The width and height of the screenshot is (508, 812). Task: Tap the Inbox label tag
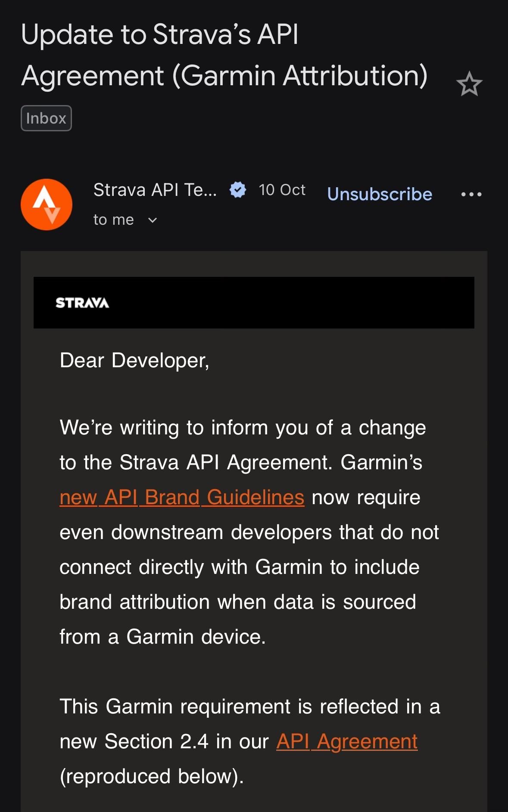pos(46,118)
